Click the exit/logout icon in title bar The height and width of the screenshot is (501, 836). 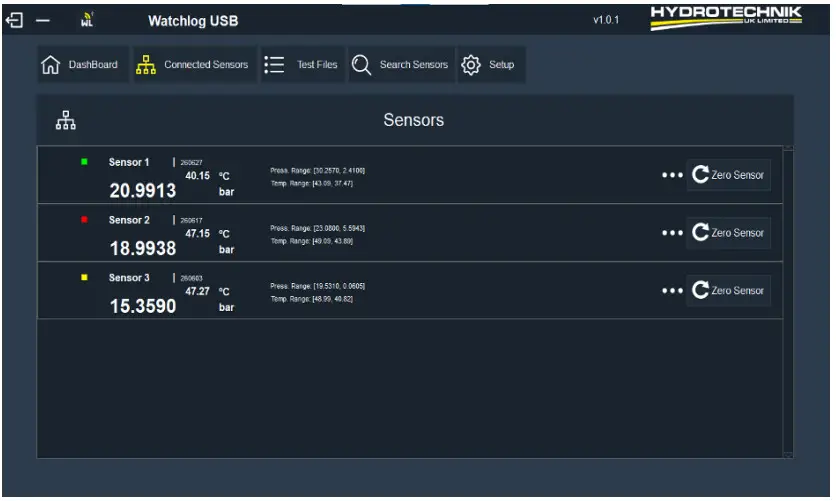pyautogui.click(x=14, y=21)
